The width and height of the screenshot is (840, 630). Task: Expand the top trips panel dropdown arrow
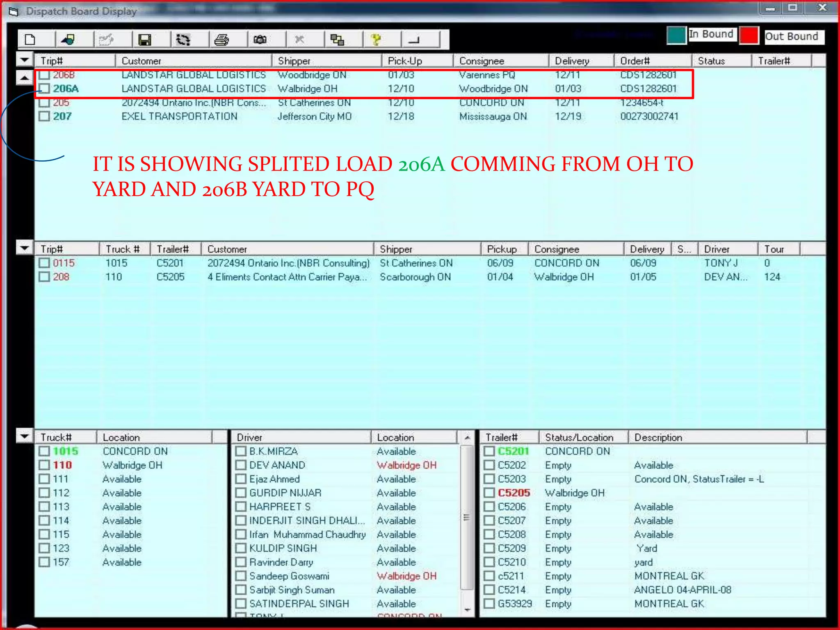(25, 60)
